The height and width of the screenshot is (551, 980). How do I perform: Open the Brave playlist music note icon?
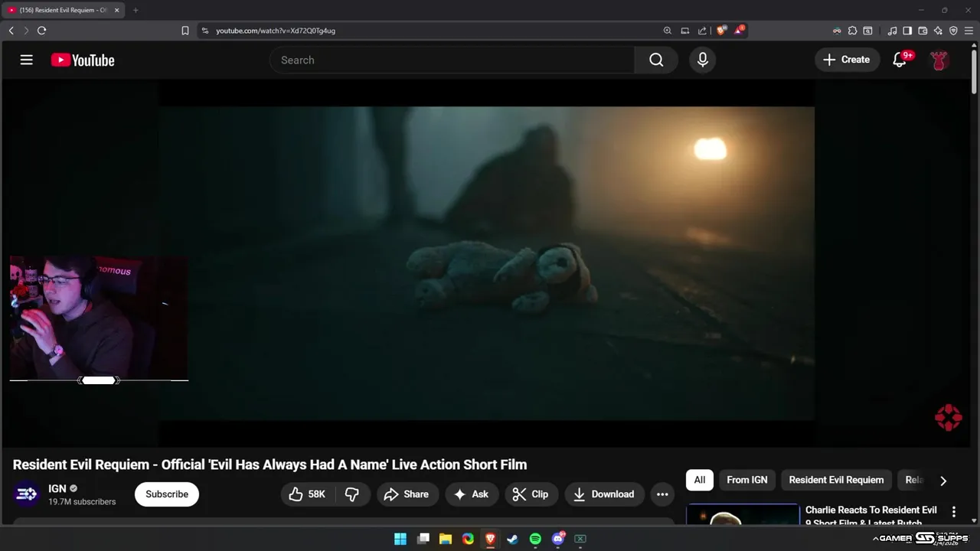892,31
